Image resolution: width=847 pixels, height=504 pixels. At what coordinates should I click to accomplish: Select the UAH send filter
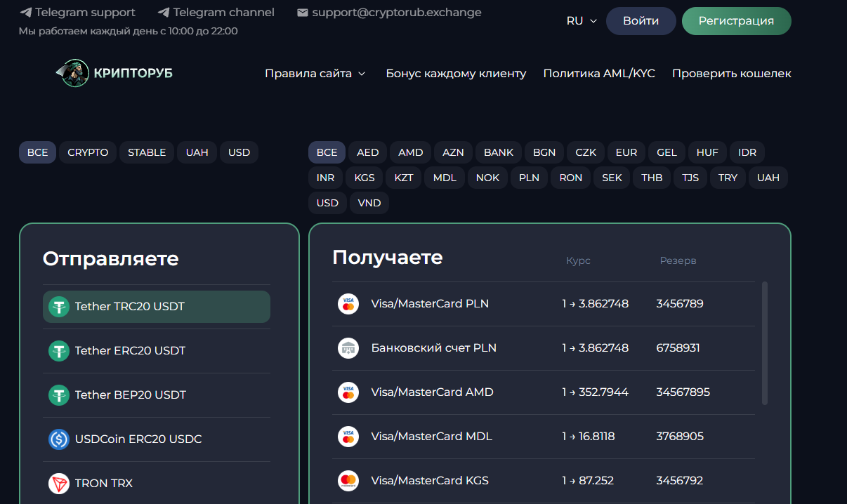point(197,152)
